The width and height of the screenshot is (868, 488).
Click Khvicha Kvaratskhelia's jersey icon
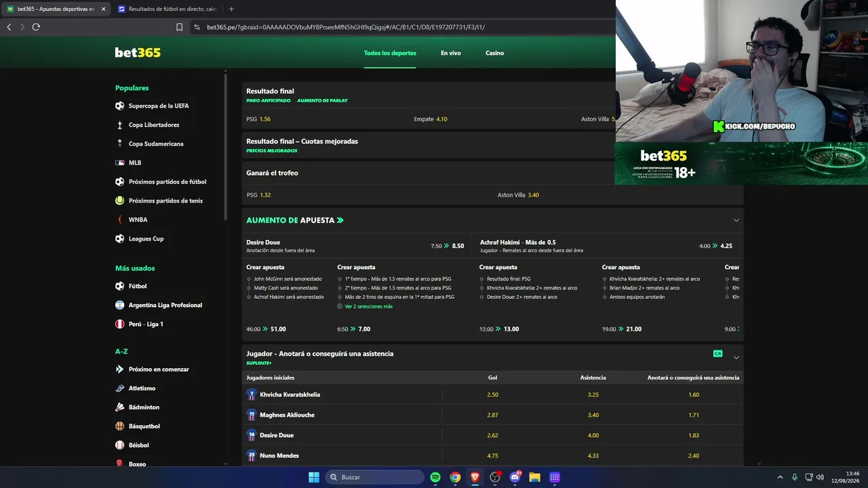pyautogui.click(x=252, y=394)
